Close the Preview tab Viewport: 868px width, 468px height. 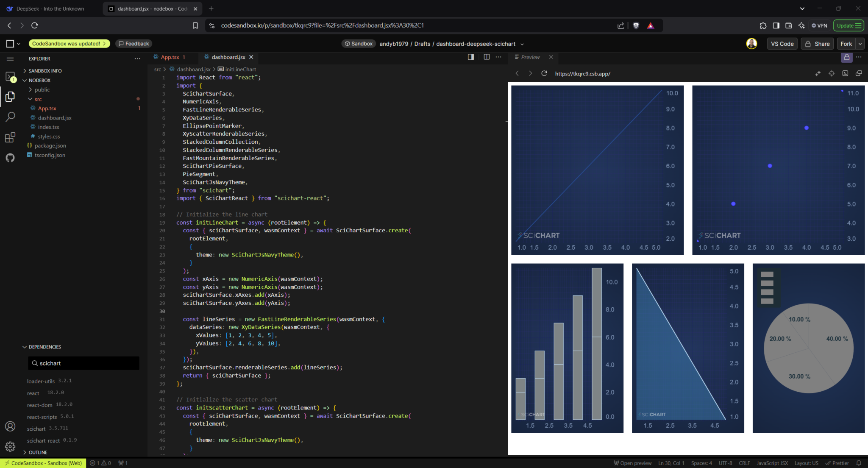pyautogui.click(x=551, y=57)
